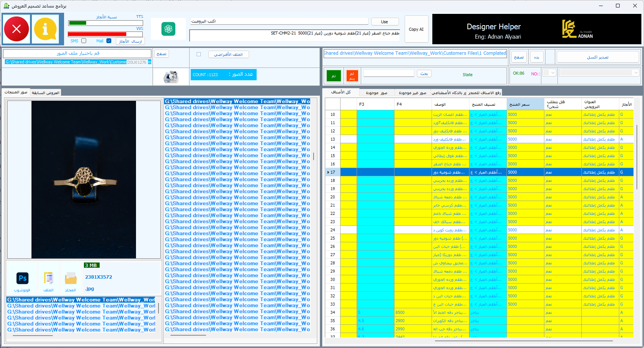Uncheck the Mail checkbox
Viewport: 644px width, 348px height.
tap(109, 41)
